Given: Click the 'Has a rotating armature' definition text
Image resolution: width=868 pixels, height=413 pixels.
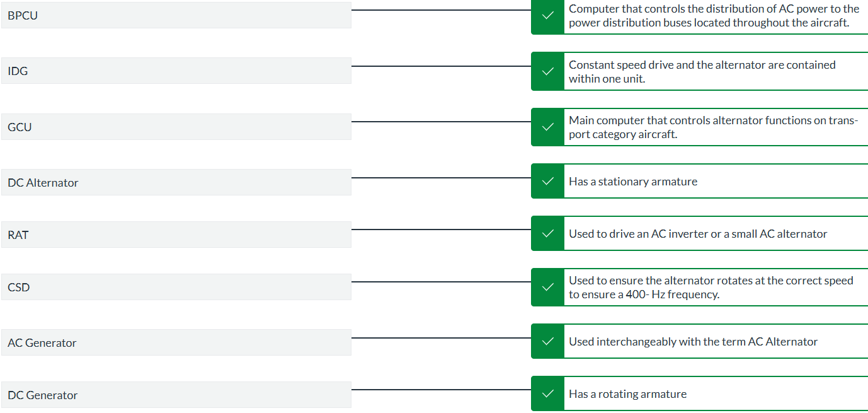Looking at the screenshot, I should [x=627, y=394].
